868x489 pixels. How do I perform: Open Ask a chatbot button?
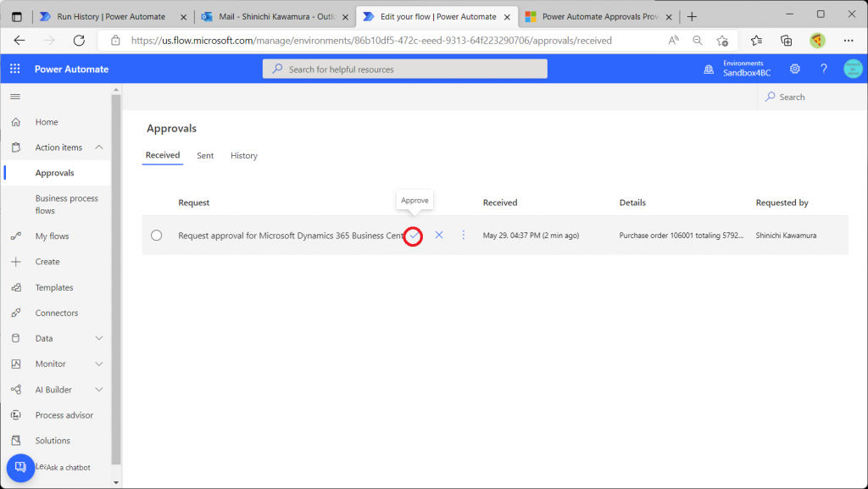[20, 468]
